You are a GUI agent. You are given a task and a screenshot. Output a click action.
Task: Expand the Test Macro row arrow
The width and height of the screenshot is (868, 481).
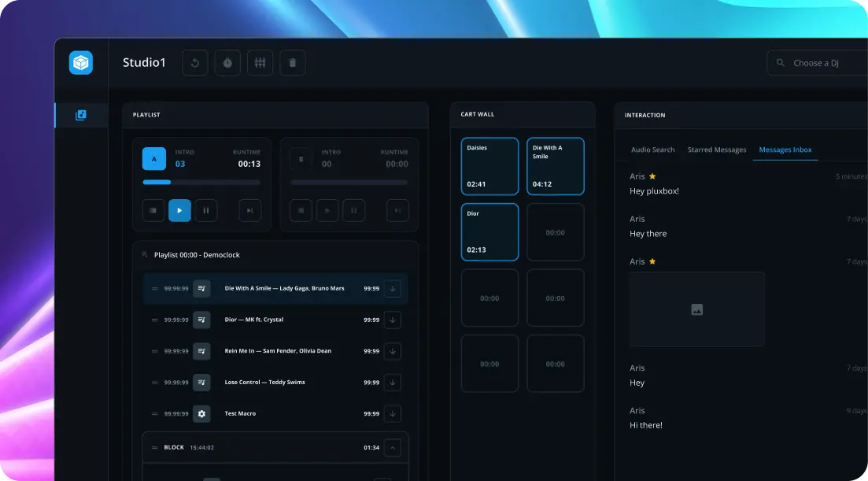pyautogui.click(x=393, y=413)
